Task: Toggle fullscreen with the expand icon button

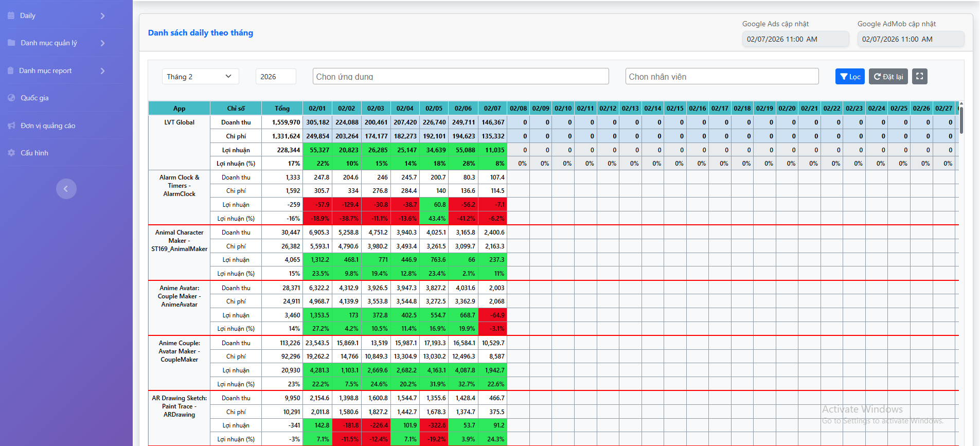Action: point(919,76)
